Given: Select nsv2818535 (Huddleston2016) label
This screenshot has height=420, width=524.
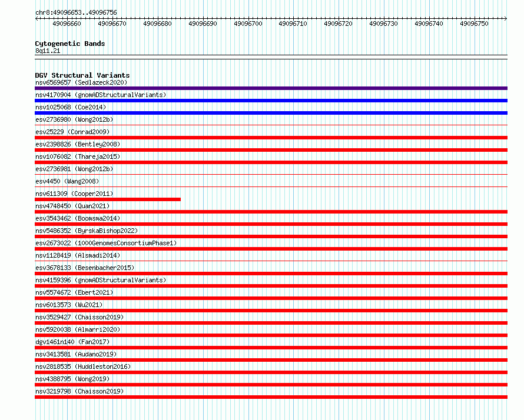Looking at the screenshot, I should [83, 366].
